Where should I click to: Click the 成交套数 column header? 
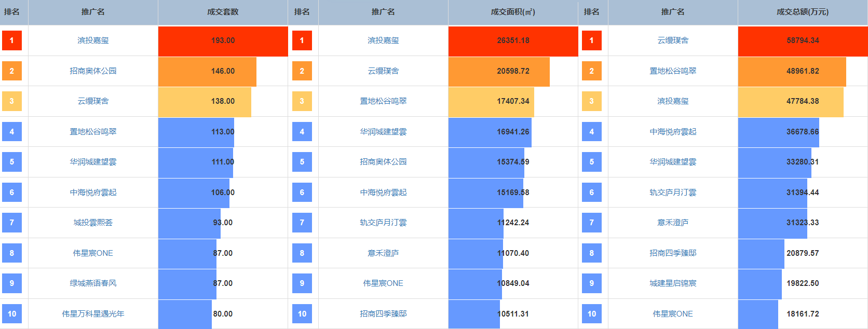point(223,12)
